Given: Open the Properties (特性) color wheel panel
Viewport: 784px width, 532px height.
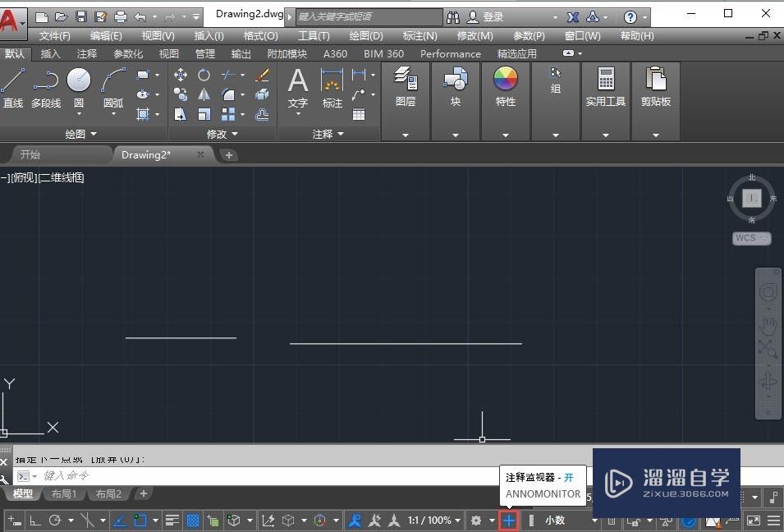Looking at the screenshot, I should click(x=506, y=86).
